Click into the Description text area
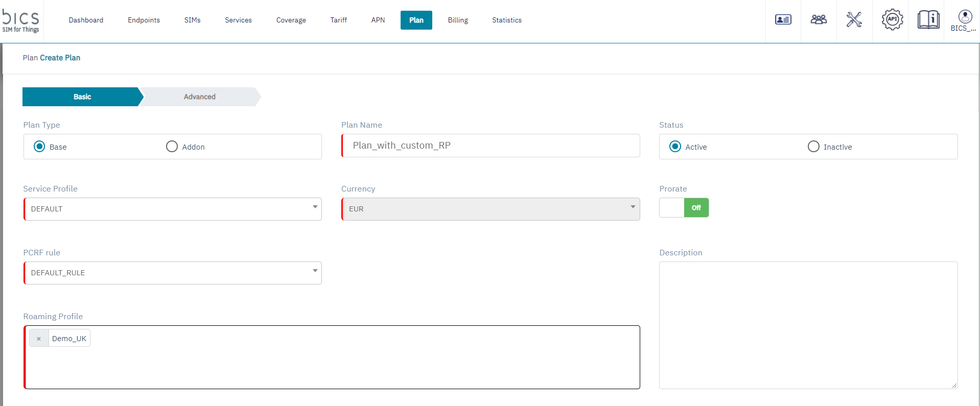980x406 pixels. (808, 325)
